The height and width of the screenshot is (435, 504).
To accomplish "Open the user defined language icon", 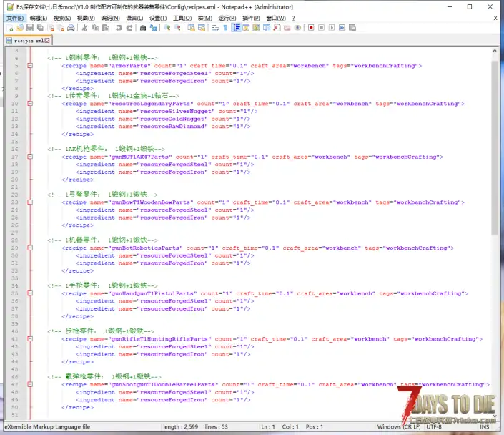I will pos(246,28).
